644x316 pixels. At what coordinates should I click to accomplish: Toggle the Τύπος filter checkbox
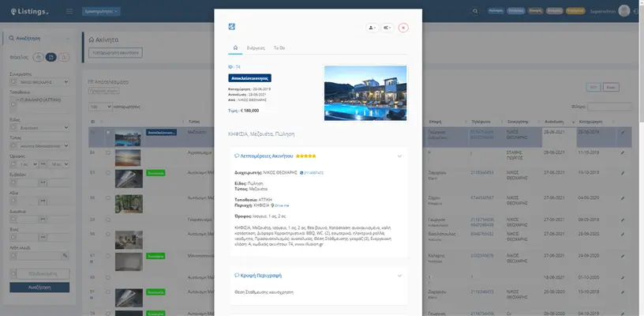click(13, 146)
